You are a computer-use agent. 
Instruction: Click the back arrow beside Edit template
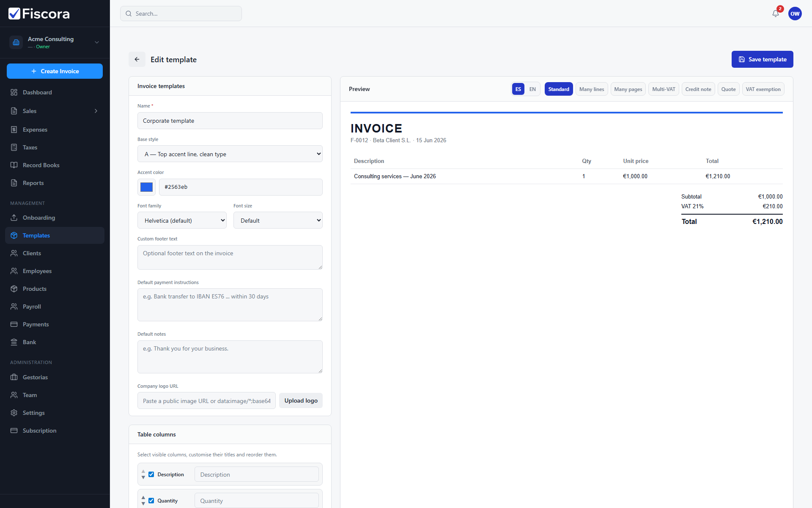137,59
